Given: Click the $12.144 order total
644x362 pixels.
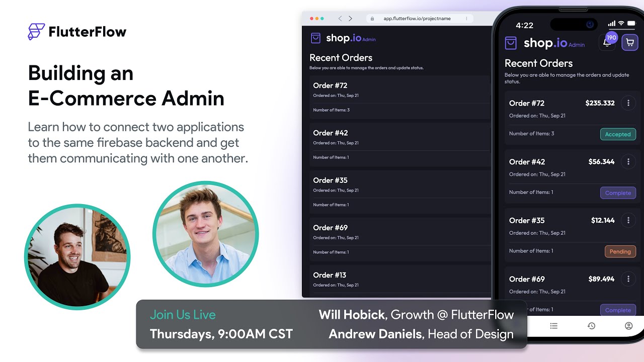Looking at the screenshot, I should pos(603,220).
